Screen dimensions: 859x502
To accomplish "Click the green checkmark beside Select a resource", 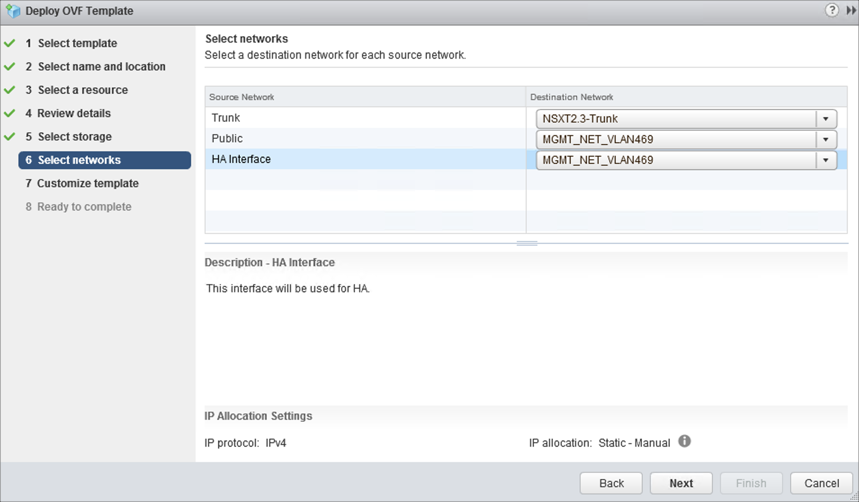I will (9, 89).
